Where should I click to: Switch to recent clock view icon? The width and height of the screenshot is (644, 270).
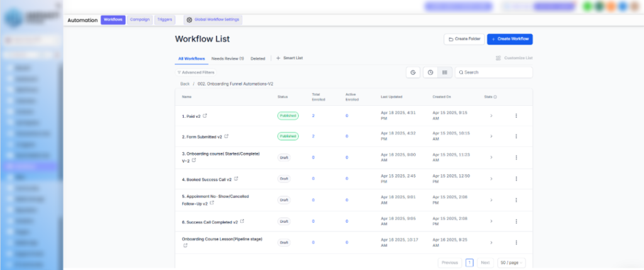(x=430, y=72)
